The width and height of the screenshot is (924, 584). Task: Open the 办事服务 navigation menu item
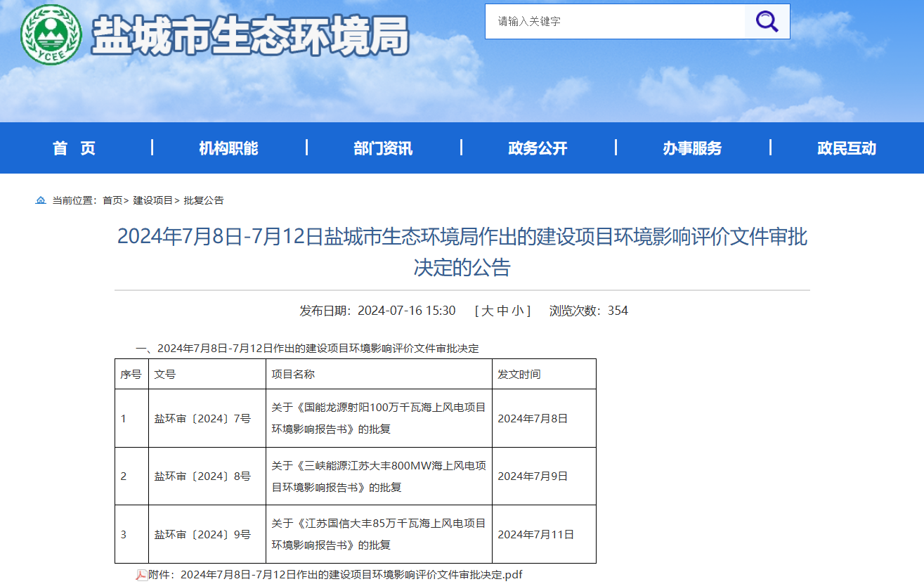click(x=691, y=148)
